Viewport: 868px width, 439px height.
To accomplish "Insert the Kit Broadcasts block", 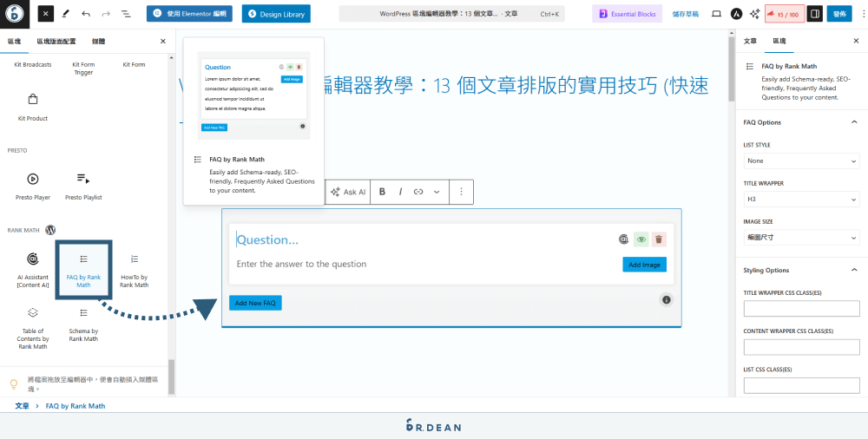I will 33,65.
